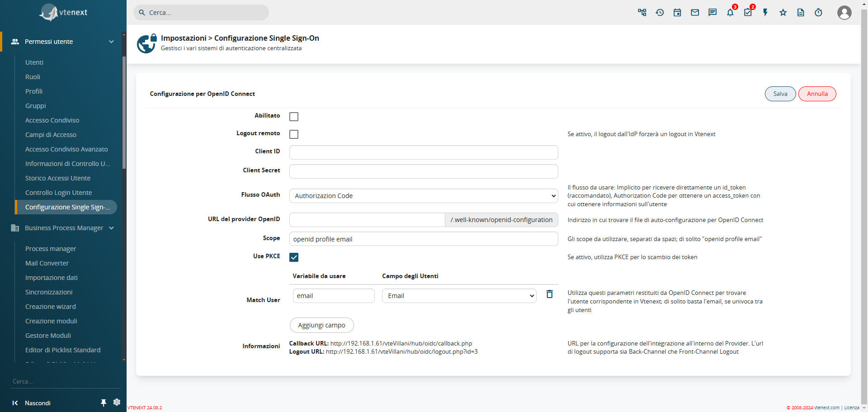Click the Business Process Manager building icon
The height and width of the screenshot is (412, 868).
[x=15, y=228]
